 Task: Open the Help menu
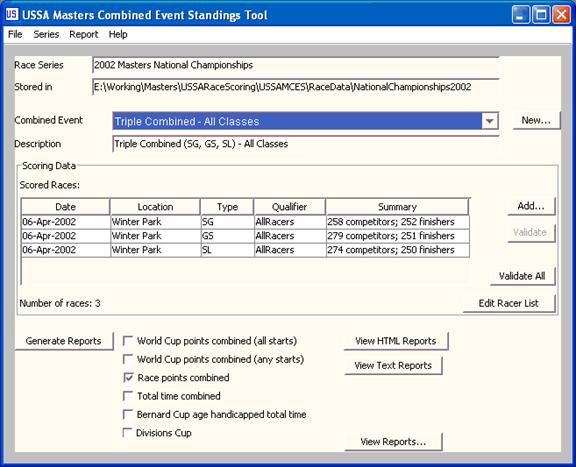118,34
